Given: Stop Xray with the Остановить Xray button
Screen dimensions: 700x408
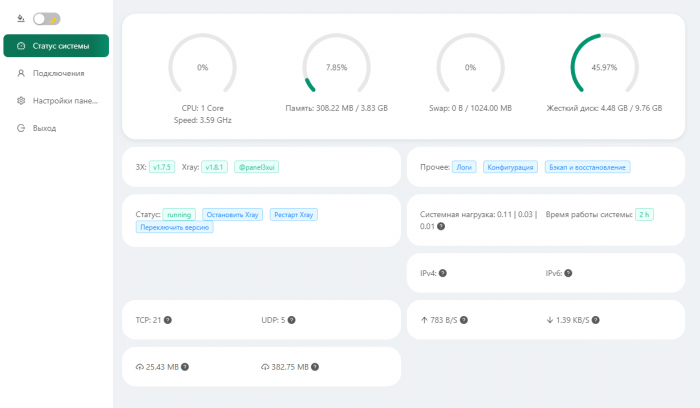Looking at the screenshot, I should pyautogui.click(x=232, y=214).
